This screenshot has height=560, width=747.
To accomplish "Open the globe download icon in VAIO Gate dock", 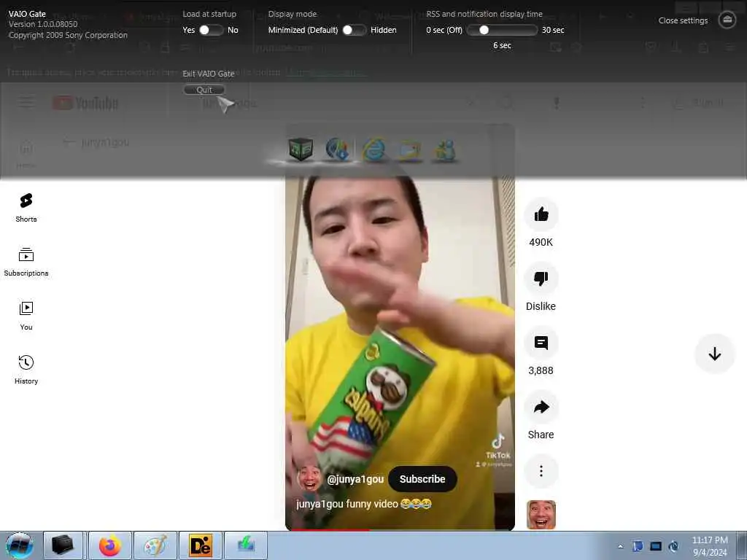I will (337, 149).
